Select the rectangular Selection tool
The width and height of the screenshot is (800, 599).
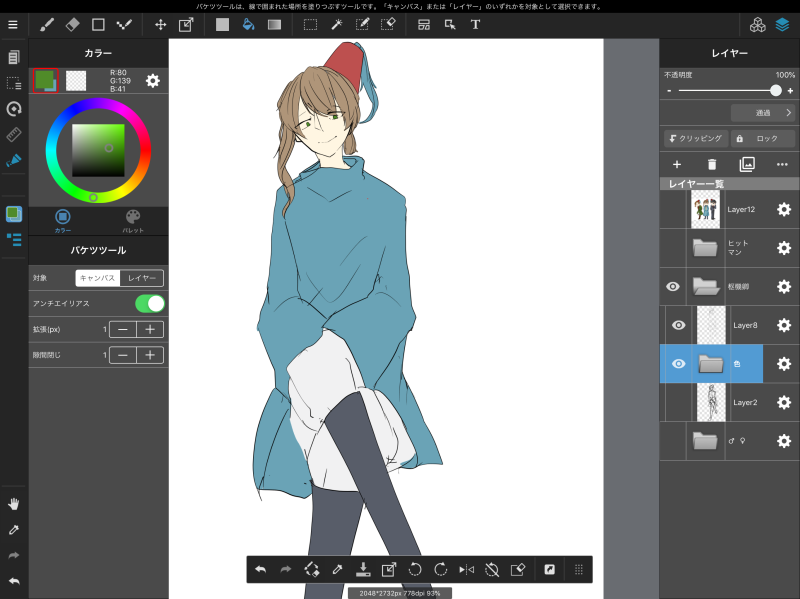click(310, 24)
